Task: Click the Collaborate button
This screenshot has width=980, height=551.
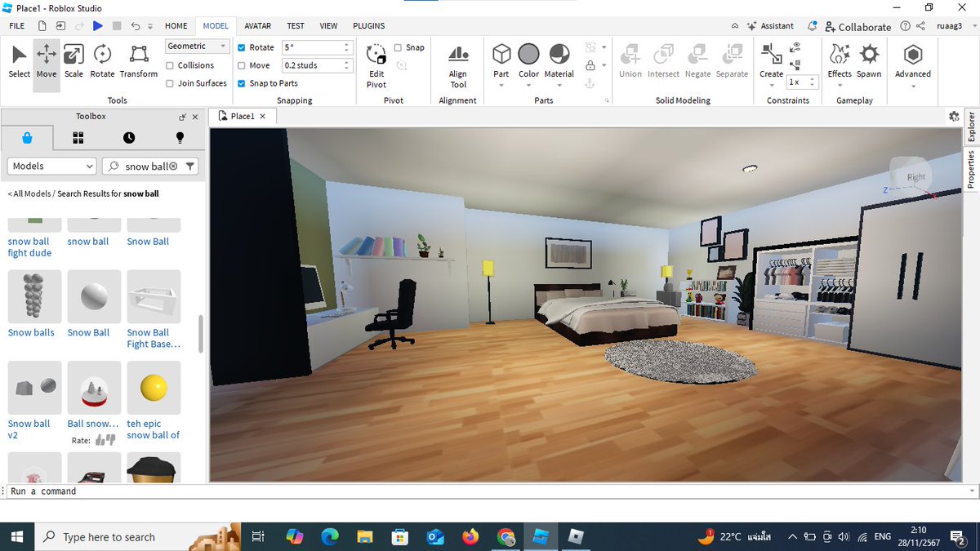Action: click(857, 26)
